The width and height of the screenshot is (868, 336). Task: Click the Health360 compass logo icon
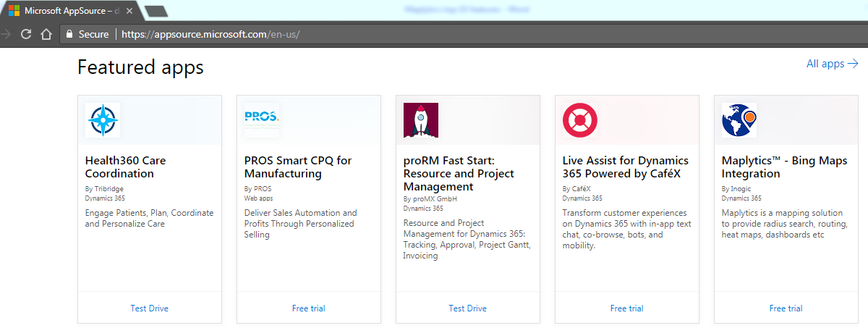tap(103, 120)
